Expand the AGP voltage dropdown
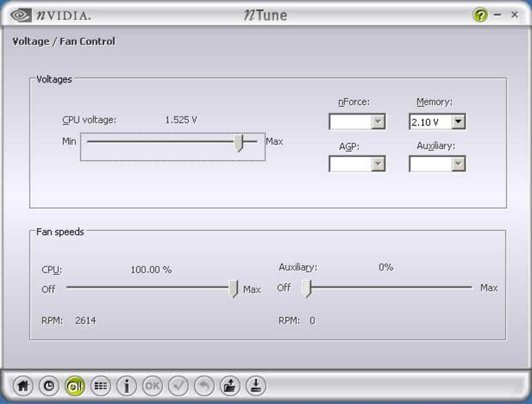 pyautogui.click(x=357, y=164)
